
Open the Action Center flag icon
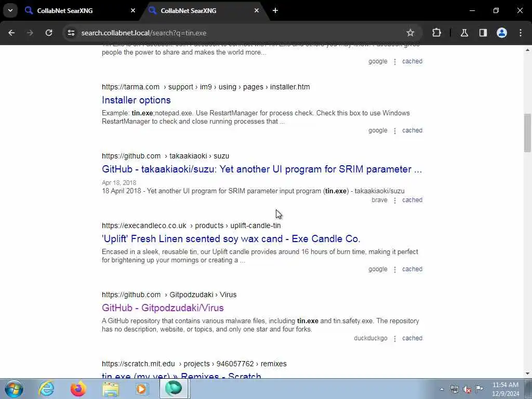(479, 389)
